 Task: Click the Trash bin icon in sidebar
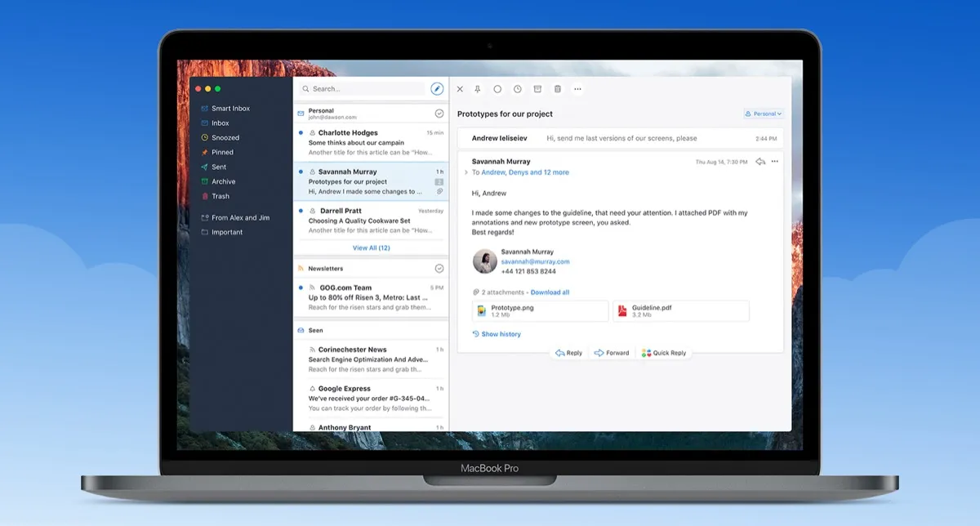tap(205, 196)
